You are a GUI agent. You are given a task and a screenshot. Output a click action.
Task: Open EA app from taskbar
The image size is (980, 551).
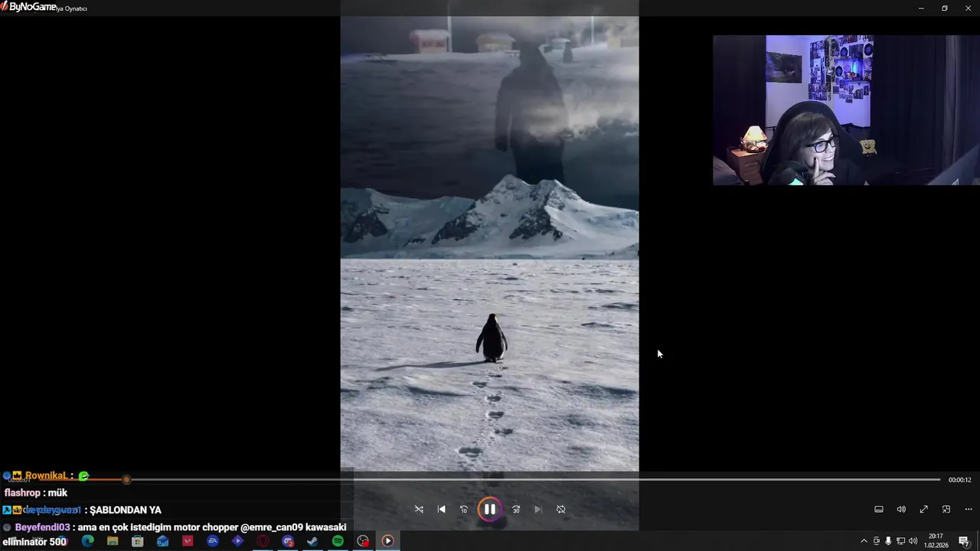(213, 541)
